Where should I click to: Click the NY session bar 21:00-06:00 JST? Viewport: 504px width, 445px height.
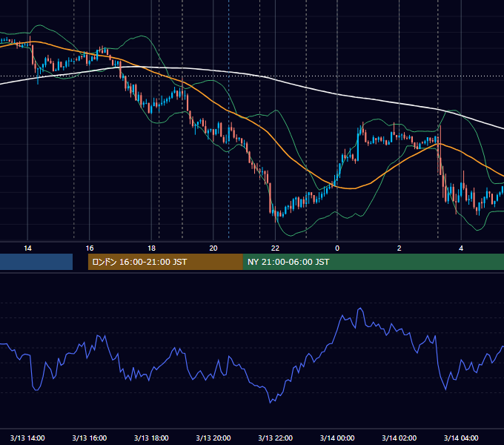coord(374,262)
